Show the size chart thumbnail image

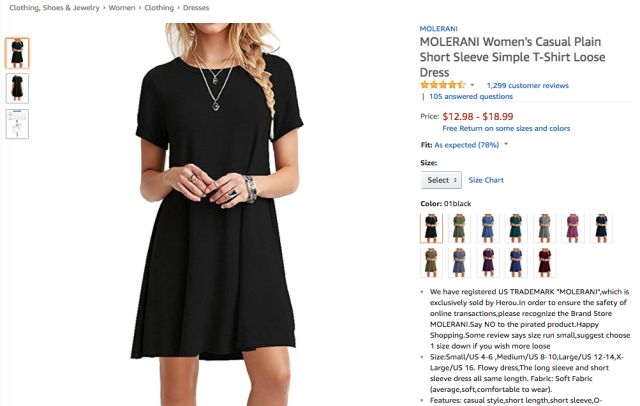click(x=17, y=124)
